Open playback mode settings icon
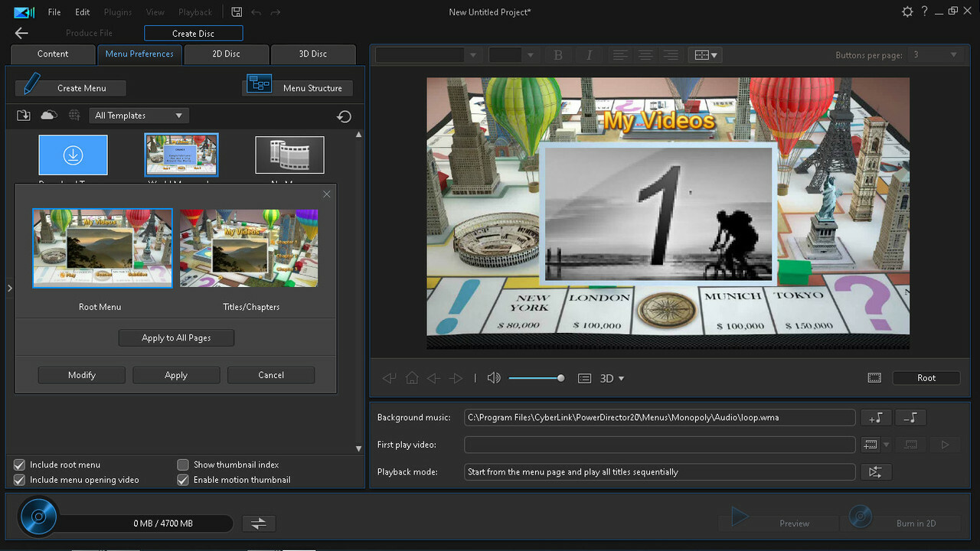Image resolution: width=980 pixels, height=551 pixels. coord(877,472)
